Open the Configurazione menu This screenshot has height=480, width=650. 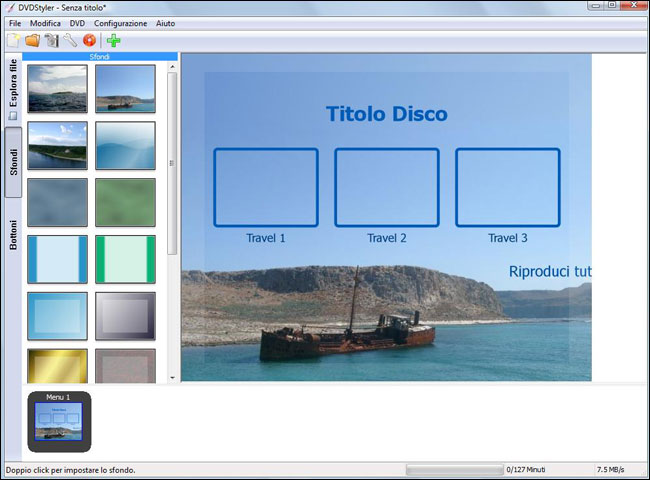pos(120,24)
